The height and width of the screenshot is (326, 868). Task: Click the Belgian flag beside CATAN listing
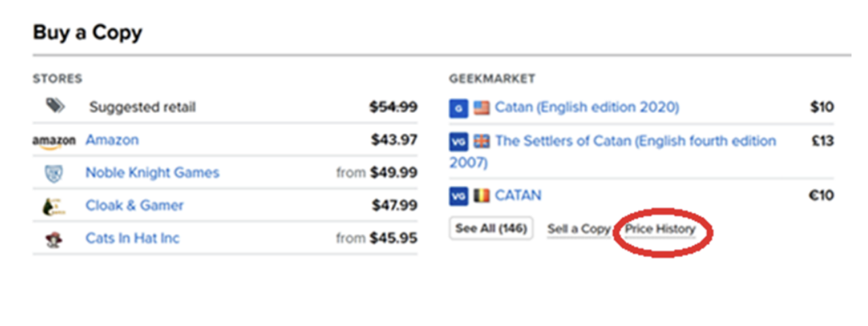click(481, 196)
